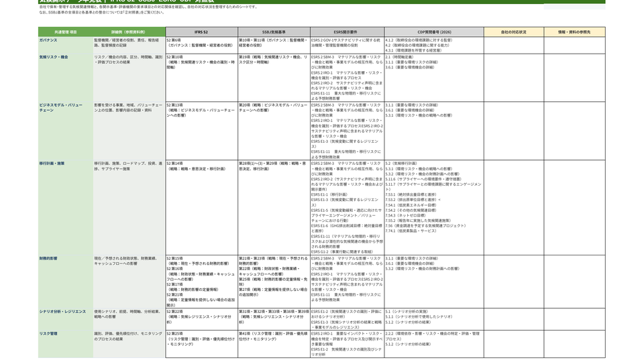Click the IFRS S2 column header
Viewport: 644px width, 362px height.
pos(202,32)
